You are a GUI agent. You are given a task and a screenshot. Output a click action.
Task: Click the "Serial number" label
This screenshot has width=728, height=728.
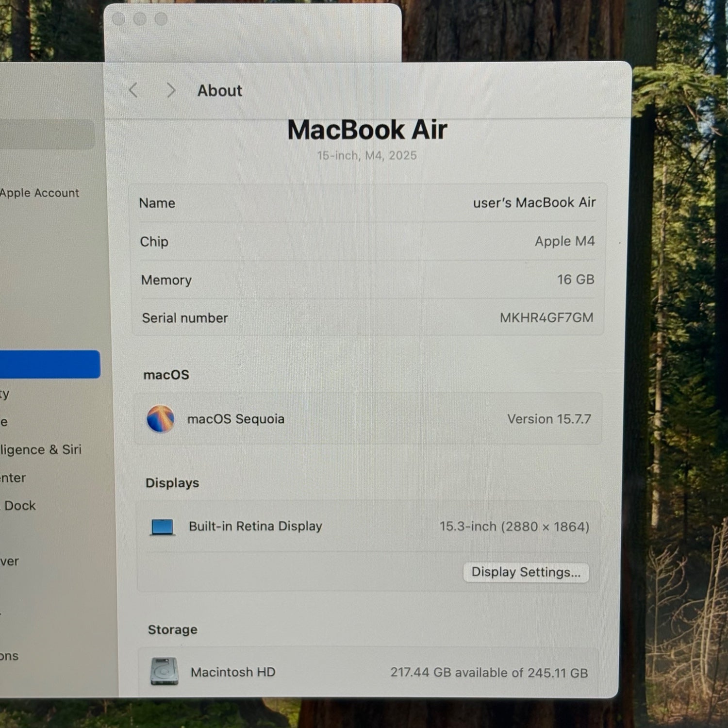tap(185, 318)
